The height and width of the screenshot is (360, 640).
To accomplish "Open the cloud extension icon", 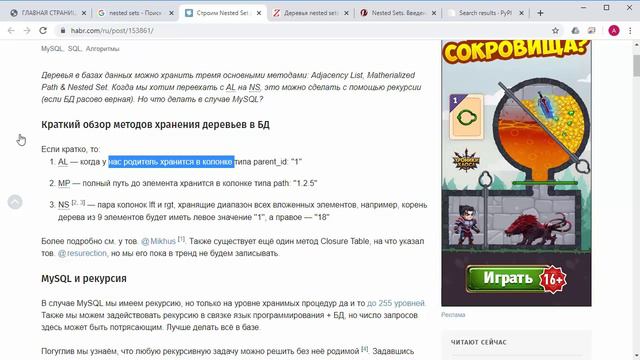I will point(575,31).
